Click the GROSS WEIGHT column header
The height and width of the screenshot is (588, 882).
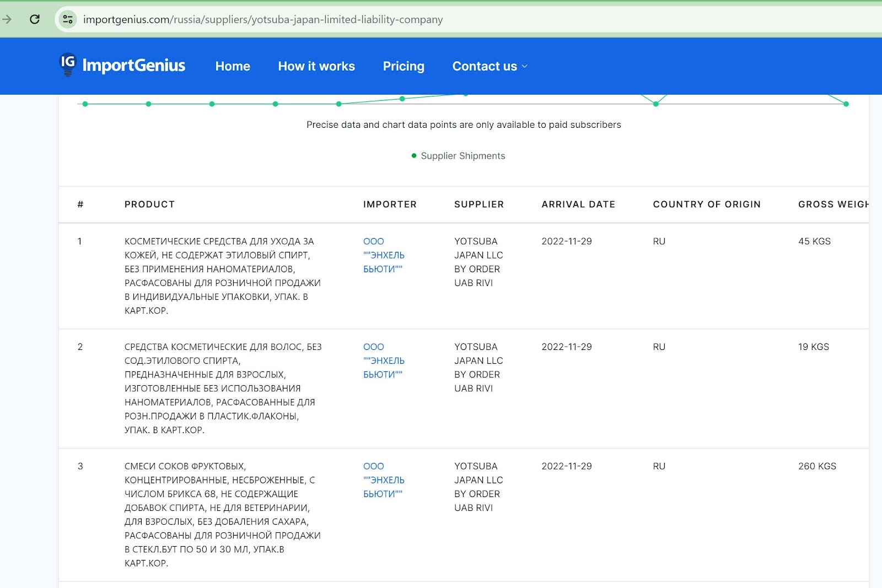click(x=833, y=204)
